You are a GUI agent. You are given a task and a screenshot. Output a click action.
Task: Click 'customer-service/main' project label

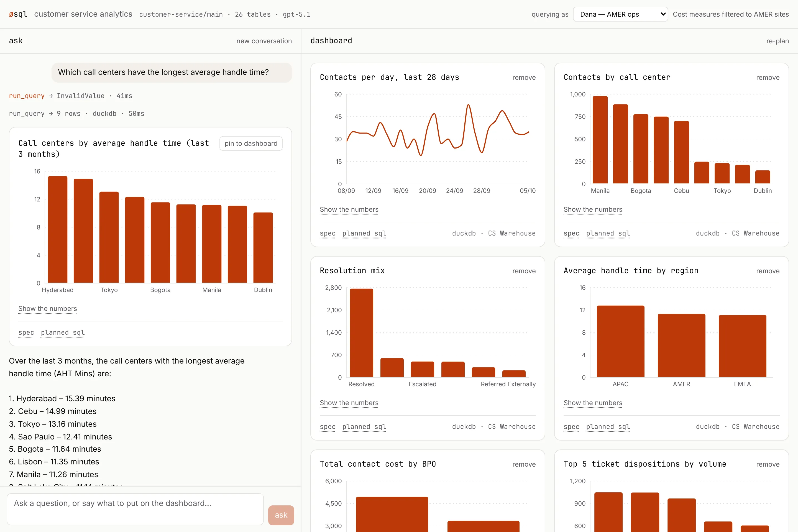pyautogui.click(x=181, y=14)
